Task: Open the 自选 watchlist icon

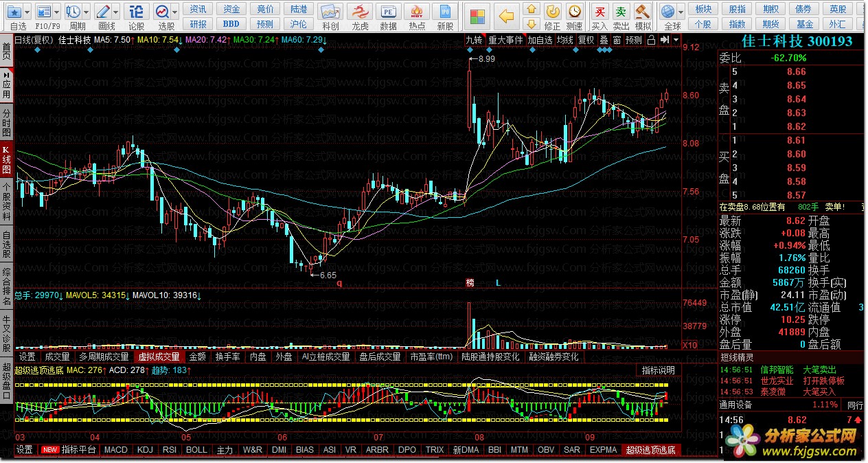Action: click(x=14, y=12)
